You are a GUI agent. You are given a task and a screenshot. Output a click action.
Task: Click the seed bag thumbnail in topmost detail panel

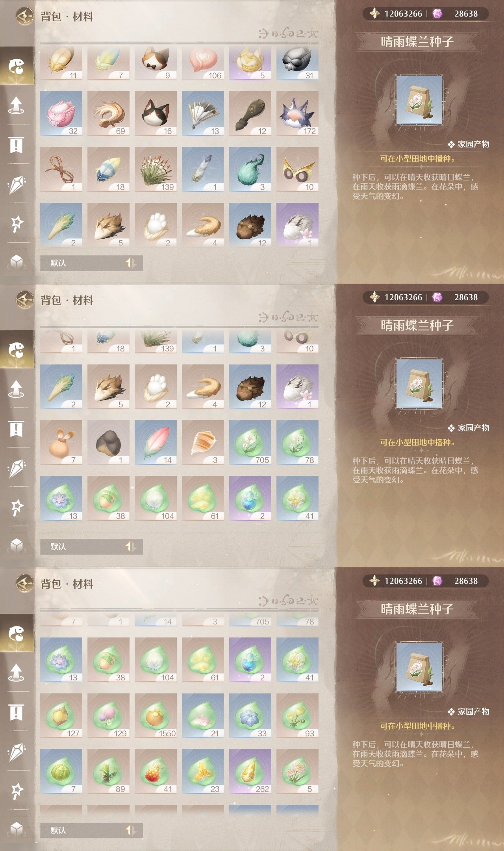[419, 100]
